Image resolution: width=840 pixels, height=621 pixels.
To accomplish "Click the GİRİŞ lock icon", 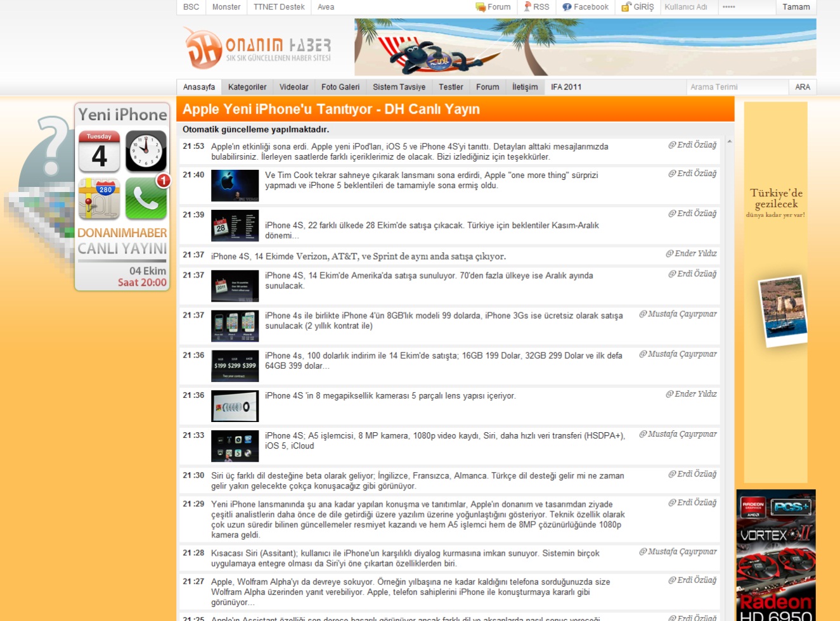I will pos(626,7).
